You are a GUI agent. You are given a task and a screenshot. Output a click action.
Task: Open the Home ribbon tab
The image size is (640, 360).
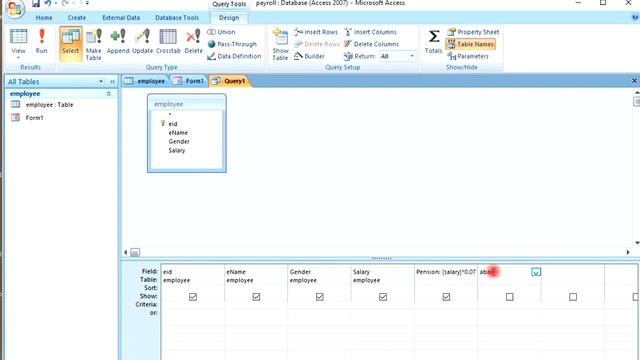click(44, 18)
